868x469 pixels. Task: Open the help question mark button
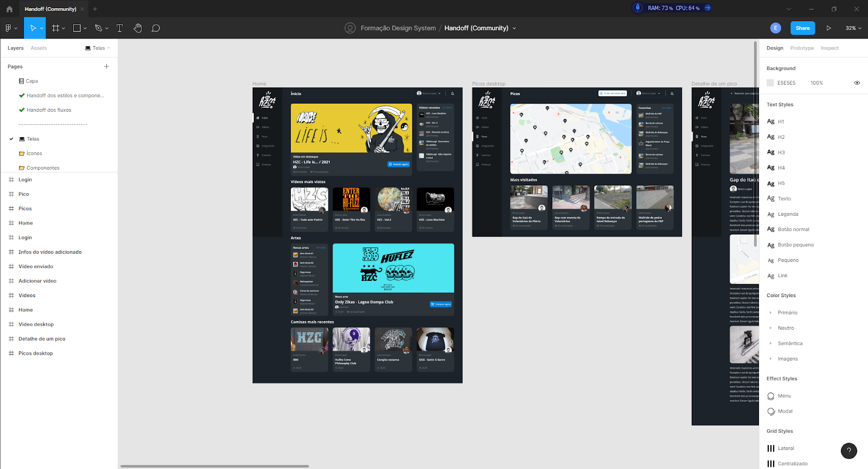[x=849, y=451]
